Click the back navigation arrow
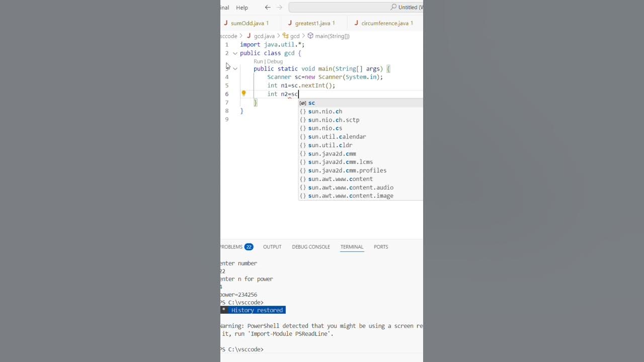 point(268,8)
